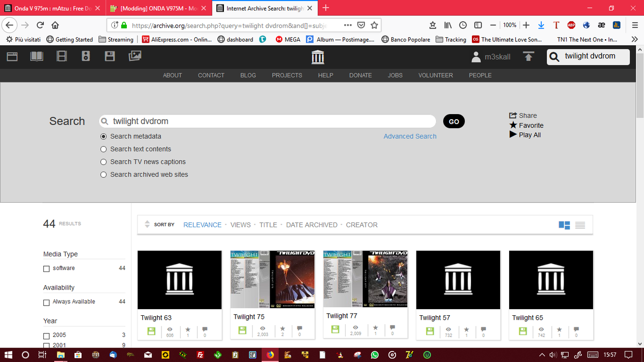This screenshot has height=362, width=644.
Task: Select Search text contents radio button
Action: (104, 149)
